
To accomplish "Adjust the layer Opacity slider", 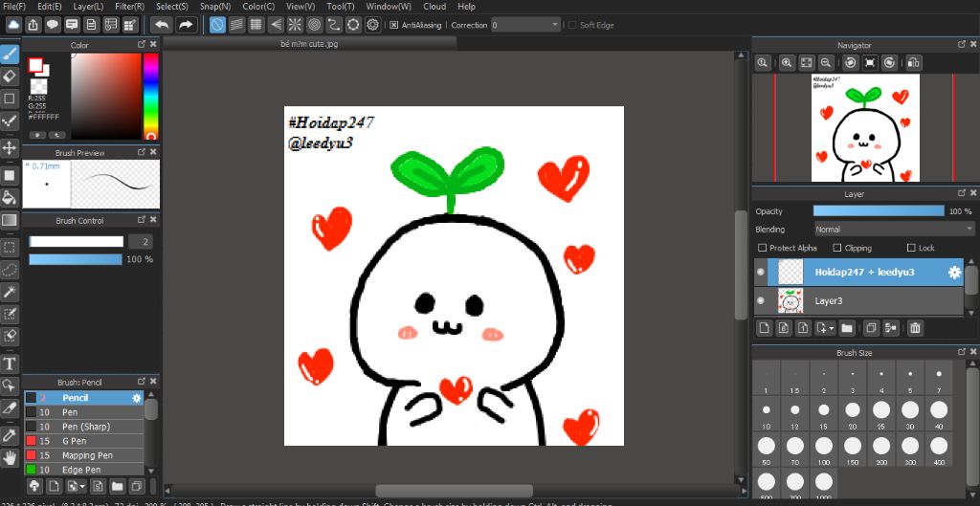I will coord(879,211).
